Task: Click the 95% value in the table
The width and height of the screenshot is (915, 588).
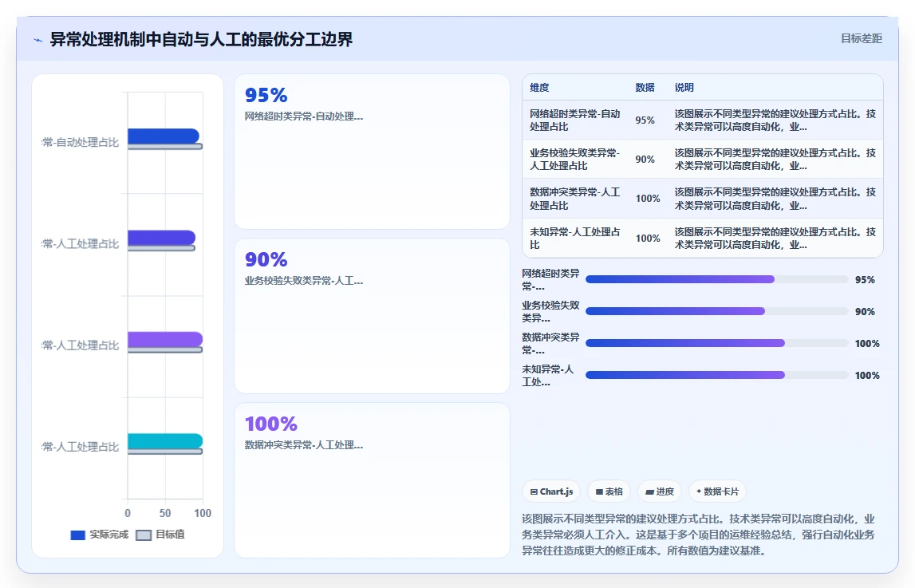Action: point(645,120)
